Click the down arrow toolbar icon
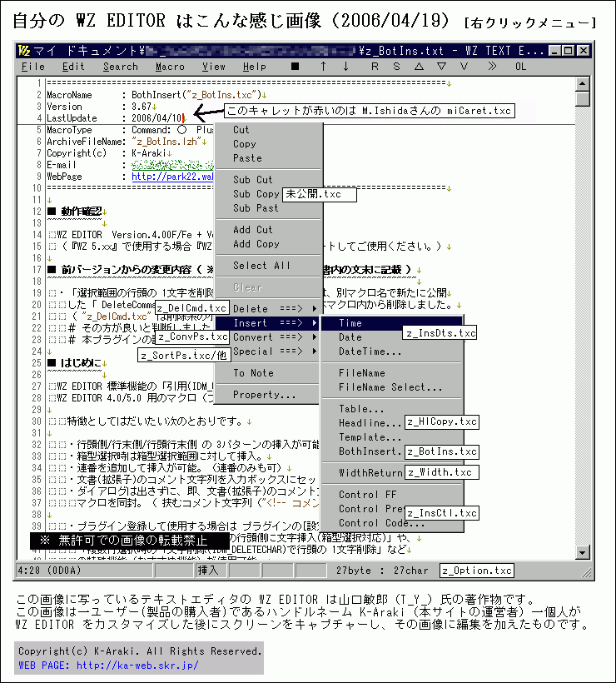 click(345, 67)
